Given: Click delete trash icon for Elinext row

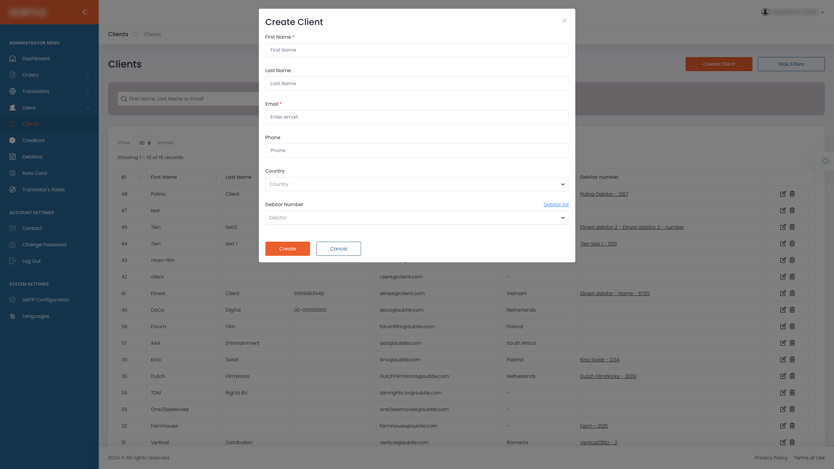Looking at the screenshot, I should point(792,293).
